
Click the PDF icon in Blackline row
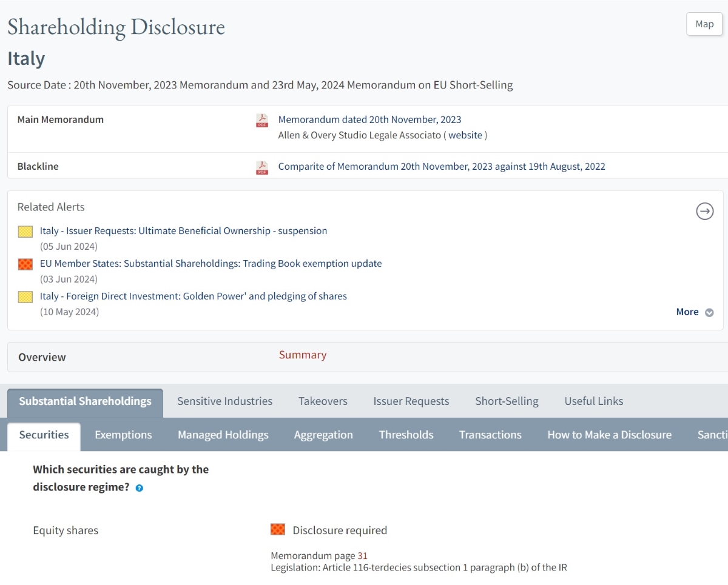[262, 167]
